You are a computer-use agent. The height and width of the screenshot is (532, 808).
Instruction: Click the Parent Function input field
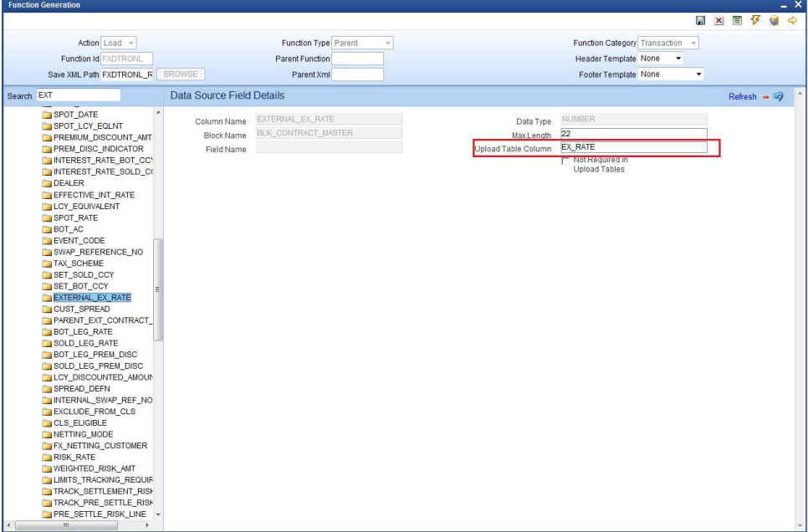click(358, 59)
